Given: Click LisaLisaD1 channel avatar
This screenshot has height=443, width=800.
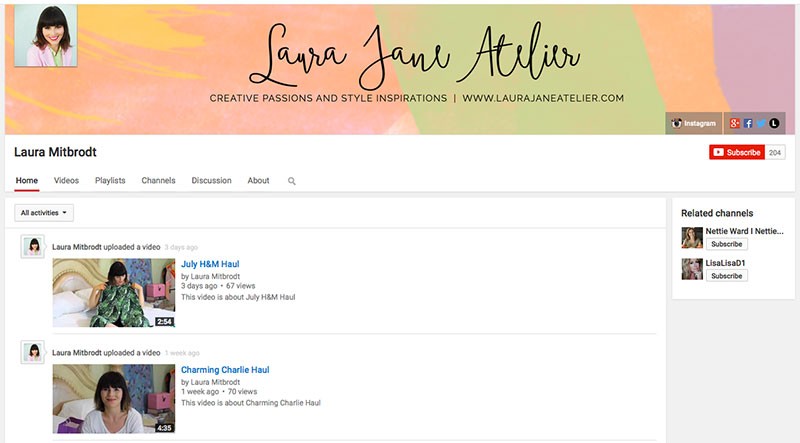Looking at the screenshot, I should tap(692, 269).
